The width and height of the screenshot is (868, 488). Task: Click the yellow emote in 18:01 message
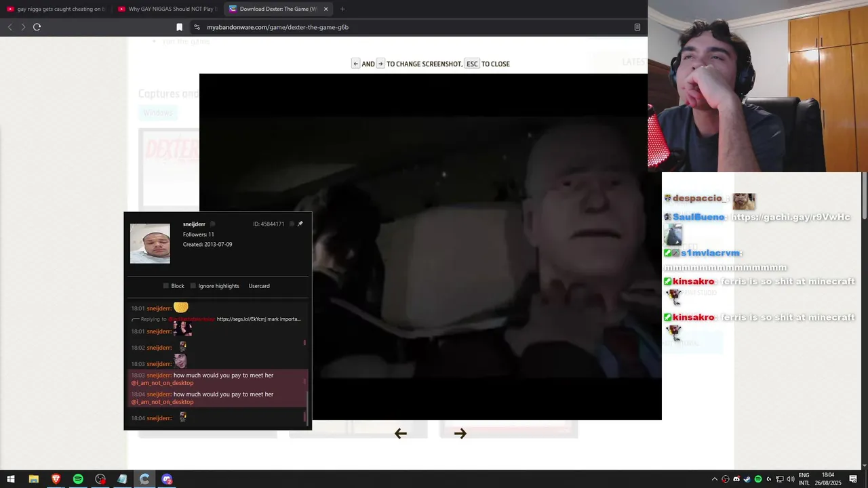pos(180,308)
